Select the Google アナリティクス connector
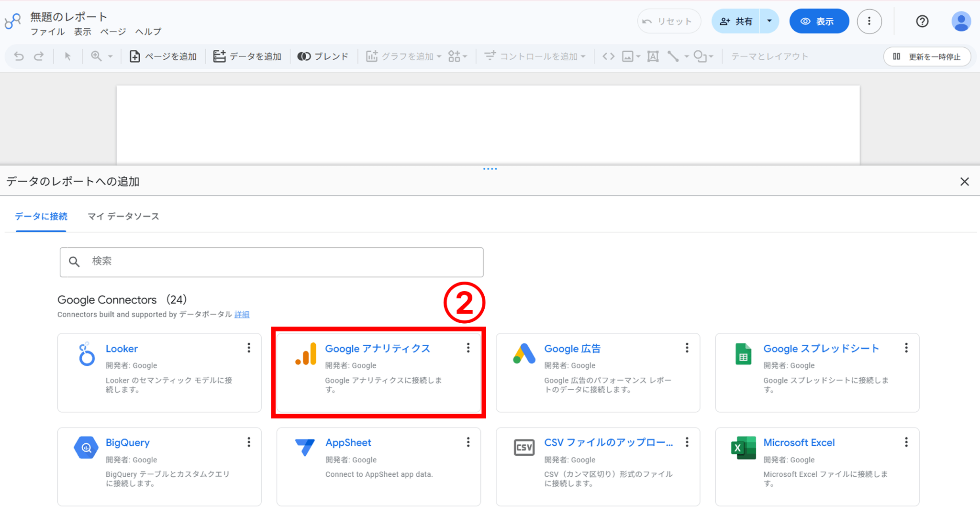The height and width of the screenshot is (515, 980). [379, 373]
